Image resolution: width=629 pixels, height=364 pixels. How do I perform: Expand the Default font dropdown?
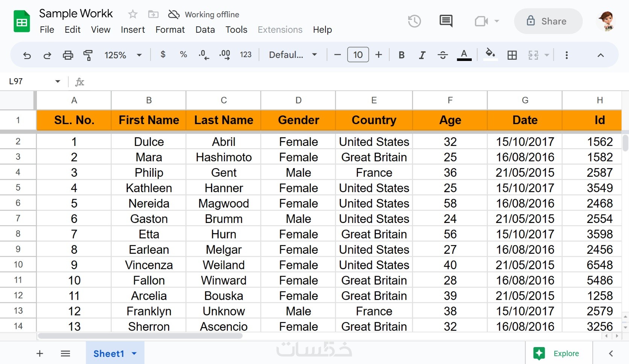(x=293, y=55)
